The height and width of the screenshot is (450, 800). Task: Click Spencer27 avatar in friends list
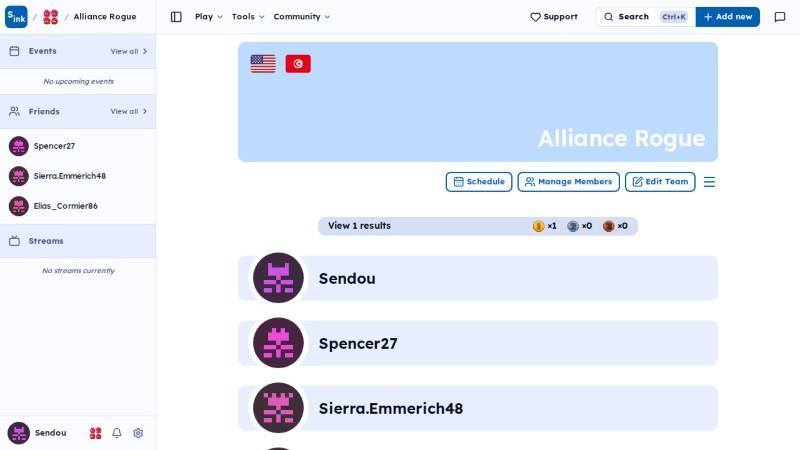(x=19, y=146)
